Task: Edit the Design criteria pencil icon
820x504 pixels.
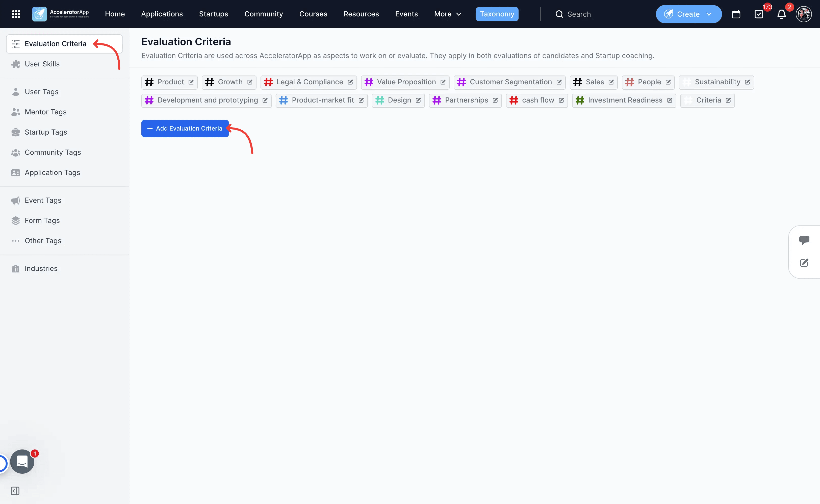Action: pos(418,100)
